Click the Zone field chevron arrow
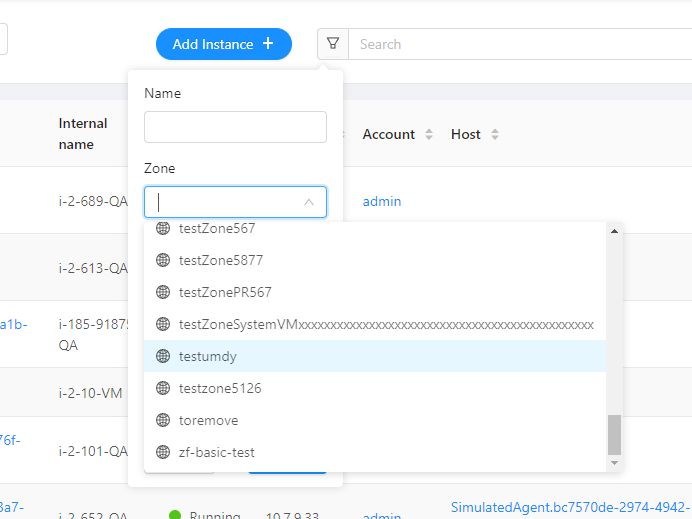 point(309,202)
